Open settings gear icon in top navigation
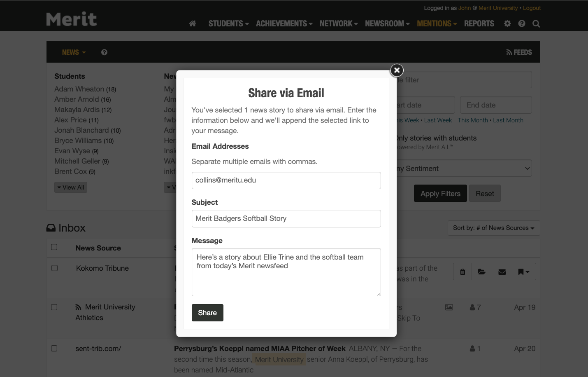 click(x=507, y=23)
